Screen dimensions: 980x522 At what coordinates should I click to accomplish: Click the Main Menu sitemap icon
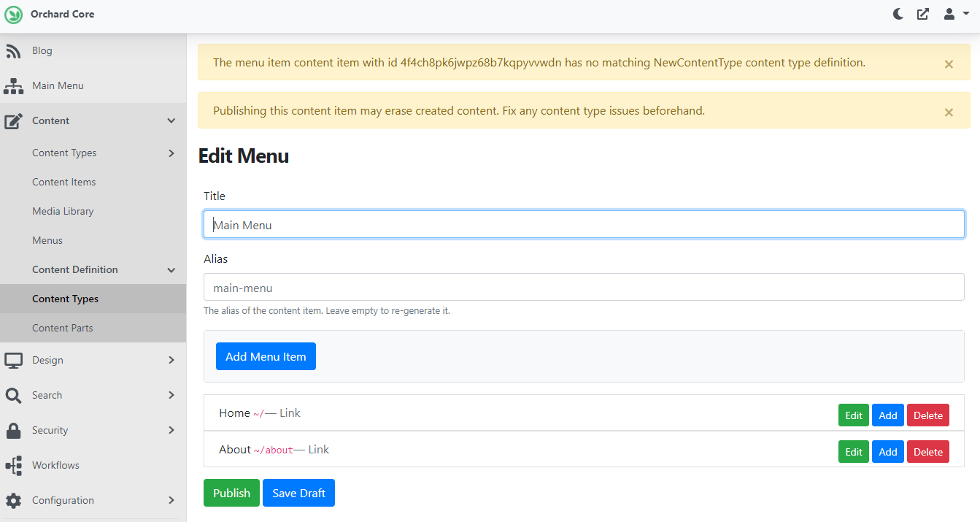pos(13,86)
